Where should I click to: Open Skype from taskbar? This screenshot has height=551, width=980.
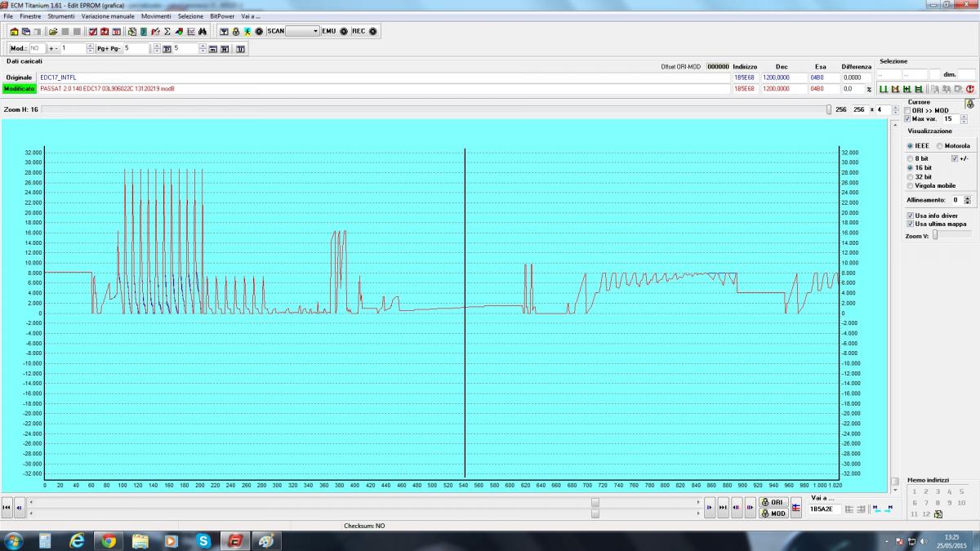[x=203, y=540]
